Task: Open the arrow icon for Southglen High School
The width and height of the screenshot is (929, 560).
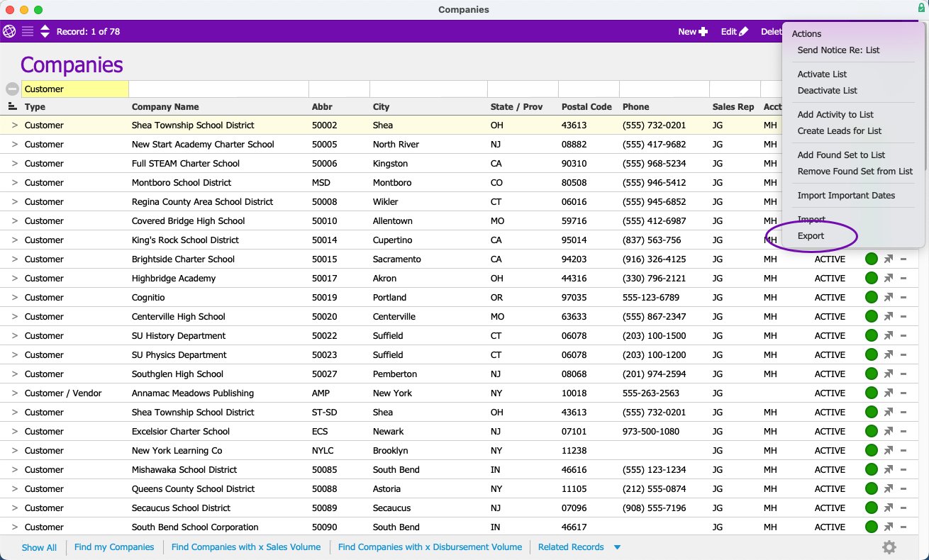Action: 889,374
